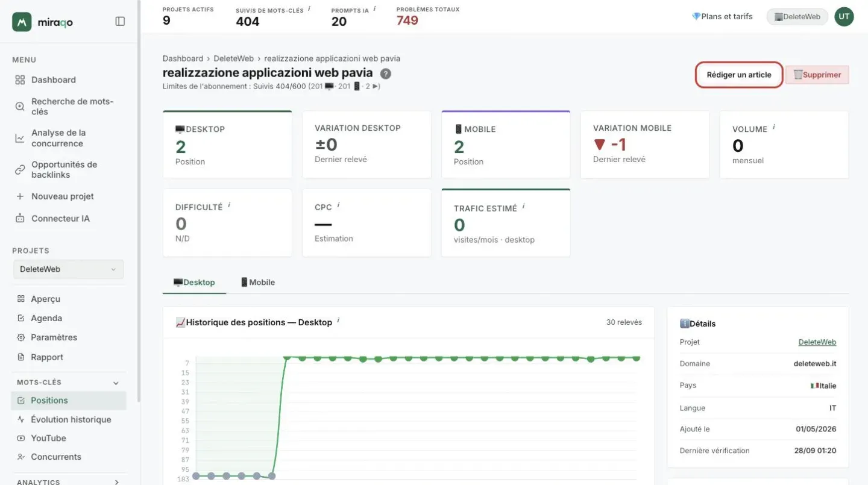Click the info icon next to Difficulté
Screen dimensions: 868x485
pos(229,205)
